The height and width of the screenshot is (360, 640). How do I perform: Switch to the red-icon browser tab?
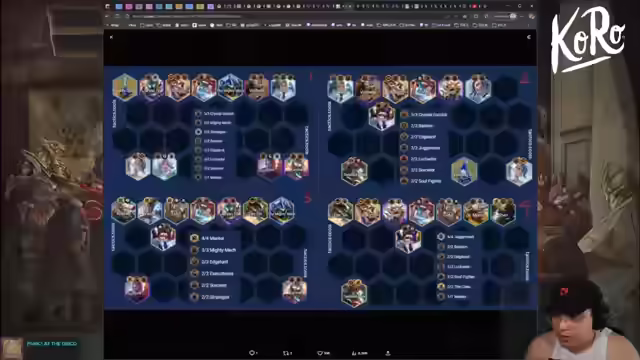click(475, 6)
